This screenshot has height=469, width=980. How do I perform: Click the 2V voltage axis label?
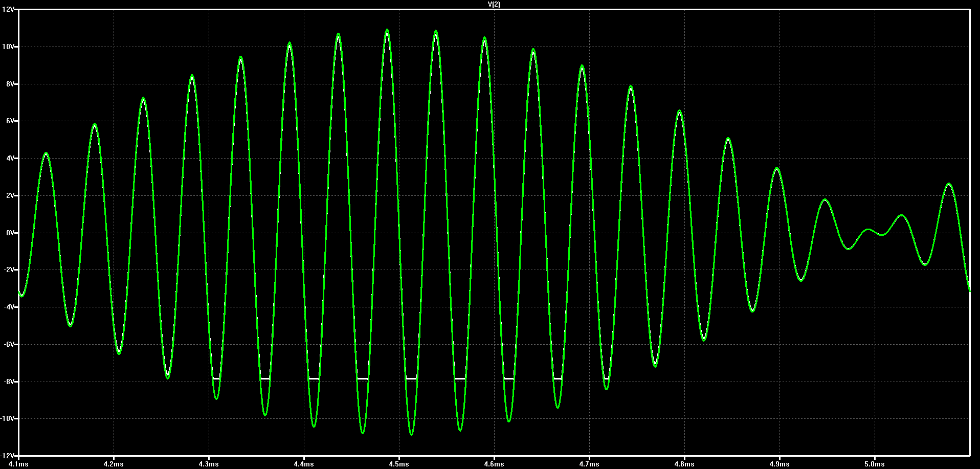coord(10,195)
